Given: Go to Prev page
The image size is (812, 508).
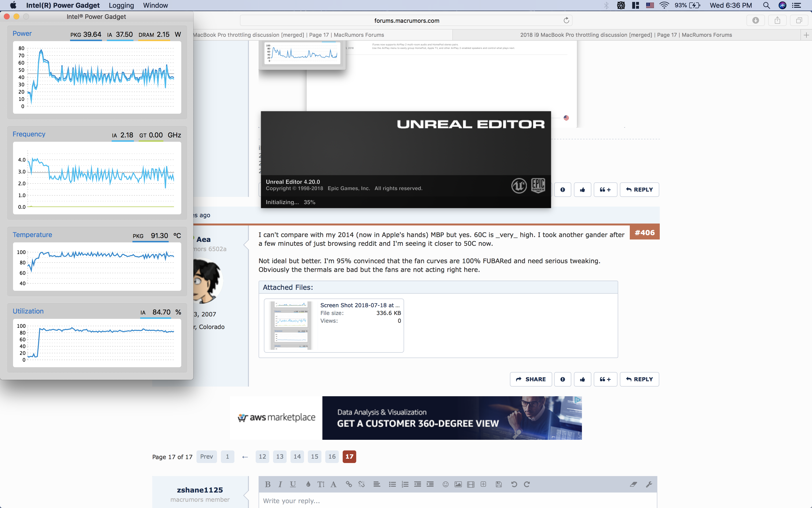Looking at the screenshot, I should click(207, 457).
